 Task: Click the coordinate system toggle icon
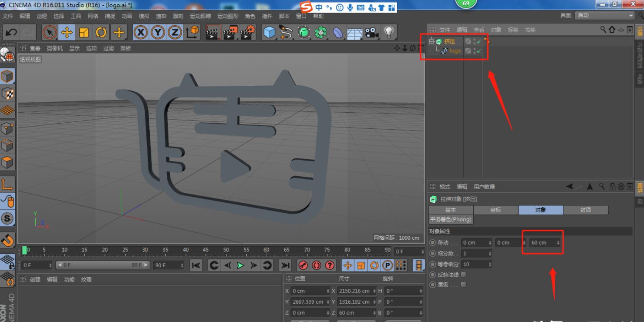192,32
